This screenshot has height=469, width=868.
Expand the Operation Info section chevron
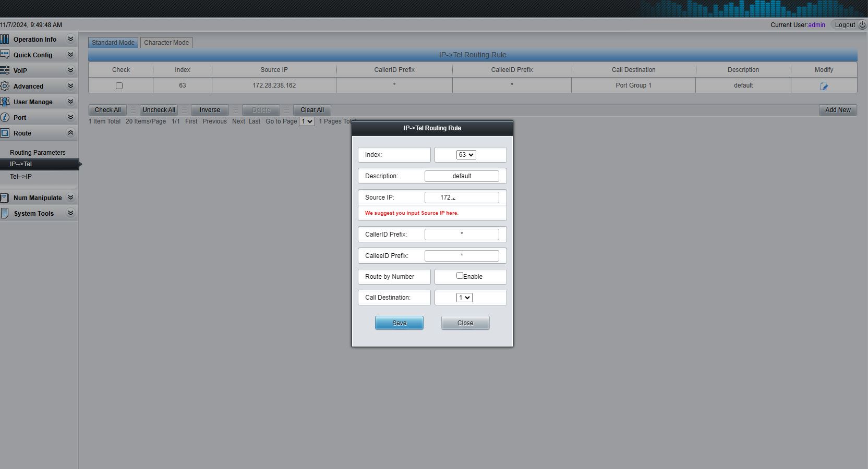[x=70, y=39]
